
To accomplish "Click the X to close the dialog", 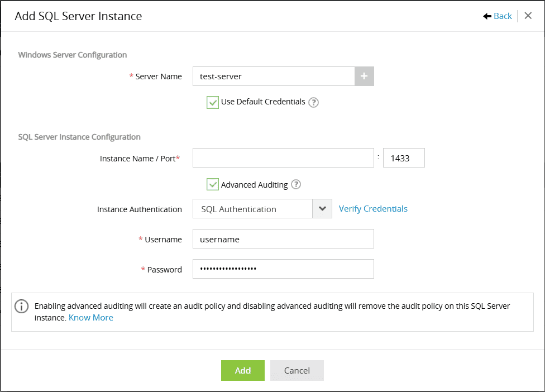I will tap(528, 16).
